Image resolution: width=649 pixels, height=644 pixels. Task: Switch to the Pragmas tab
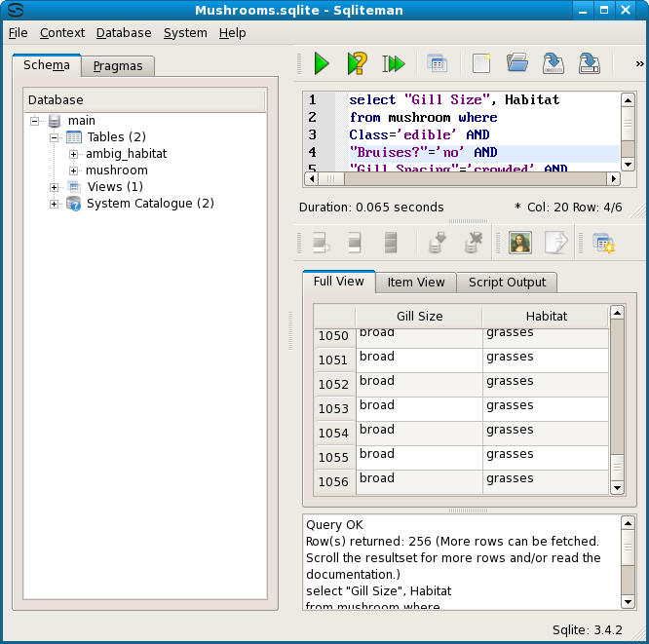tap(118, 66)
